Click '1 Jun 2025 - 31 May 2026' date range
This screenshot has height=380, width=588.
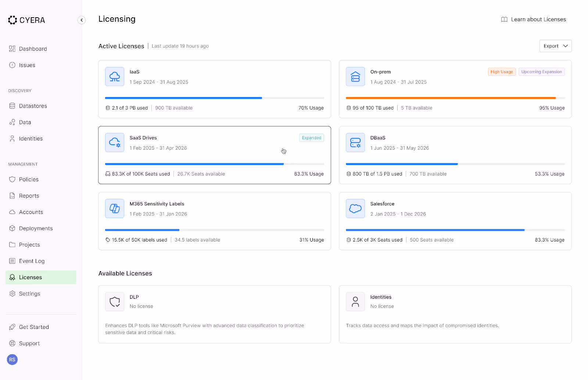pos(399,148)
